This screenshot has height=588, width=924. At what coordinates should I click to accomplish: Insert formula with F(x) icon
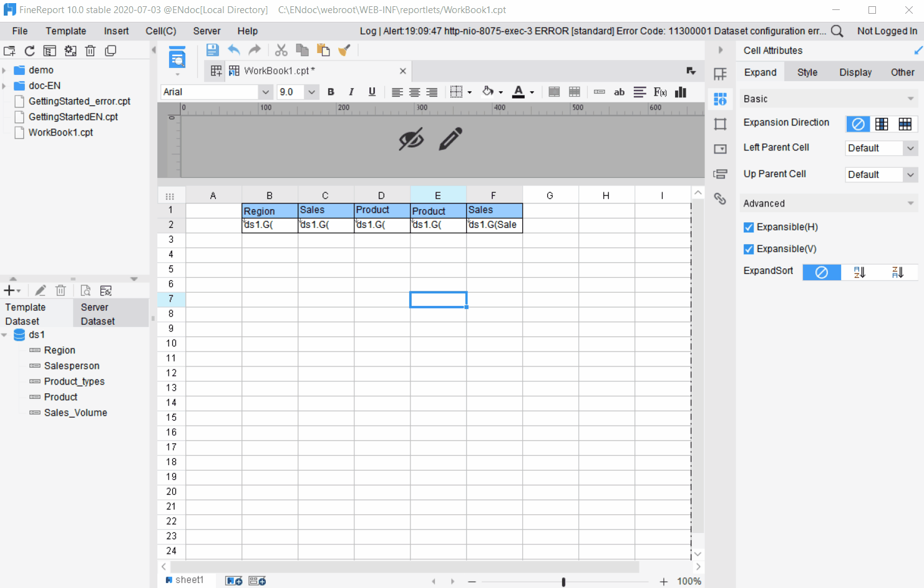(660, 92)
